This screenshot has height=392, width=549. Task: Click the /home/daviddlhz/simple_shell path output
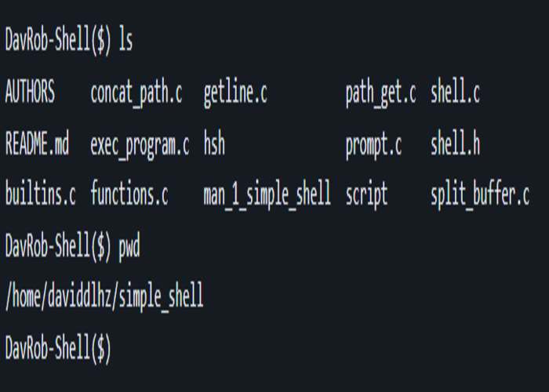coord(104,297)
